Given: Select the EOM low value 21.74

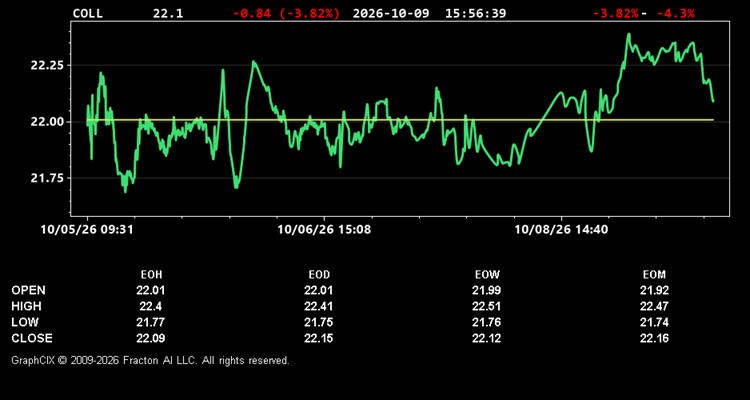Looking at the screenshot, I should (654, 322).
